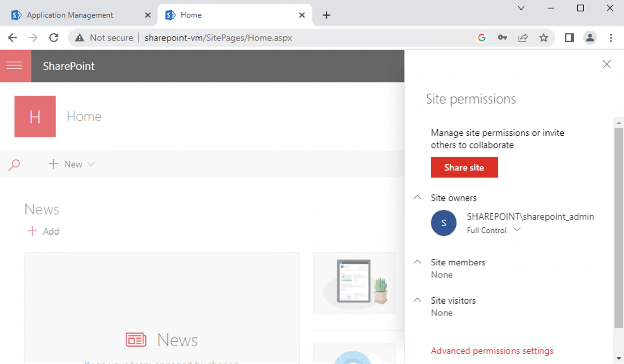Screen dimensions: 624x364
Task: Bookmark this page with the star icon
Action: click(544, 38)
